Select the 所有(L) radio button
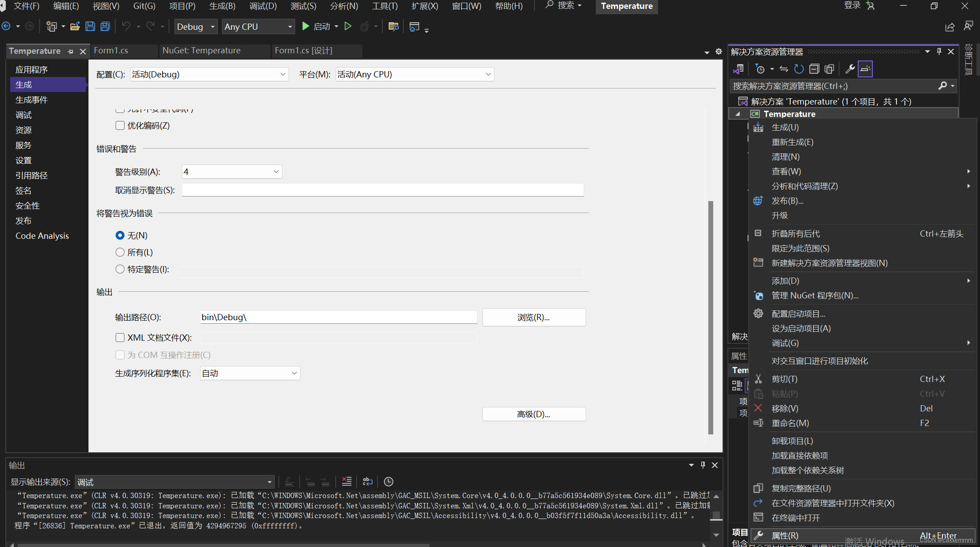The width and height of the screenshot is (980, 547). click(x=120, y=252)
